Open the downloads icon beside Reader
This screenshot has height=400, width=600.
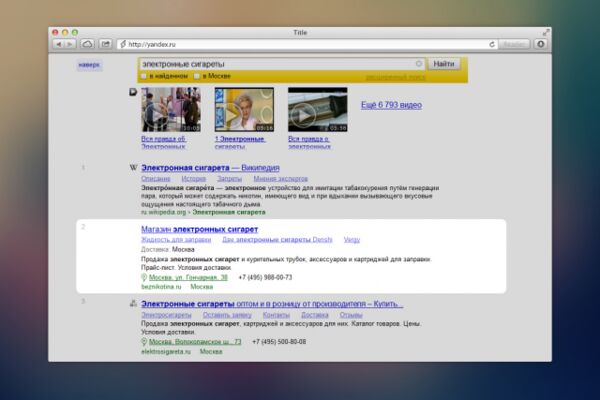[540, 44]
